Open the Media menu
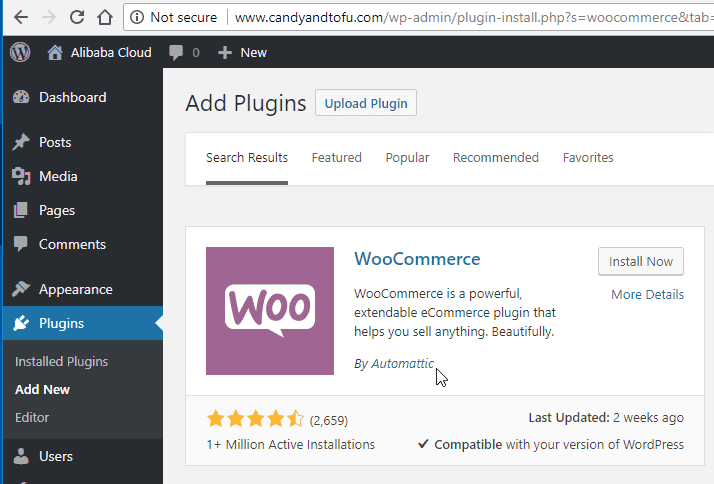The width and height of the screenshot is (714, 484). click(58, 176)
